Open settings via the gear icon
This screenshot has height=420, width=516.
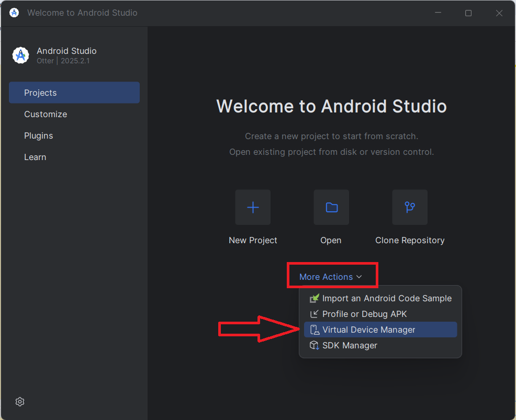point(20,402)
